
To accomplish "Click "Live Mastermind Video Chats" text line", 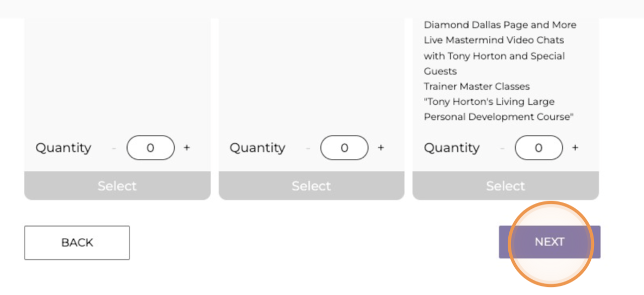I will coord(494,40).
